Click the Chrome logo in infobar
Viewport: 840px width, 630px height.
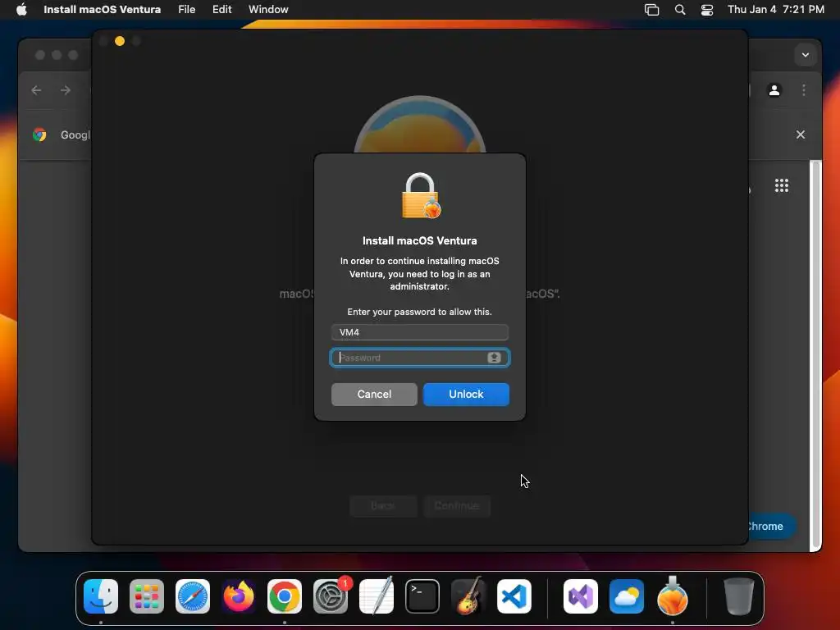[x=39, y=135]
